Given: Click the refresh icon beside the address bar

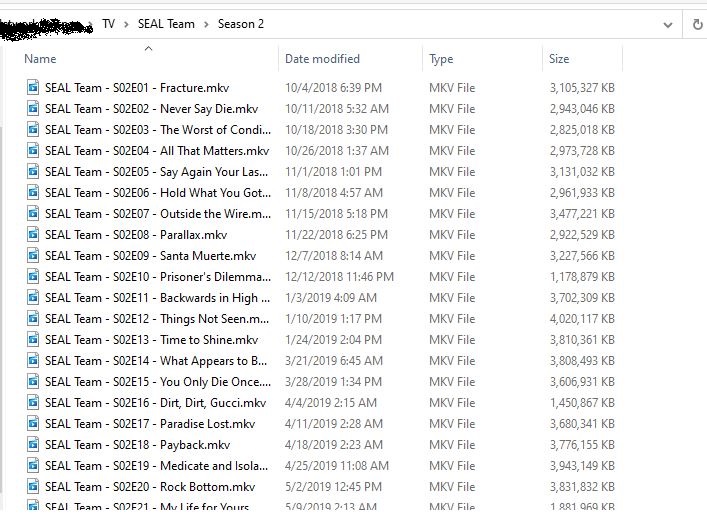Looking at the screenshot, I should pyautogui.click(x=697, y=24).
